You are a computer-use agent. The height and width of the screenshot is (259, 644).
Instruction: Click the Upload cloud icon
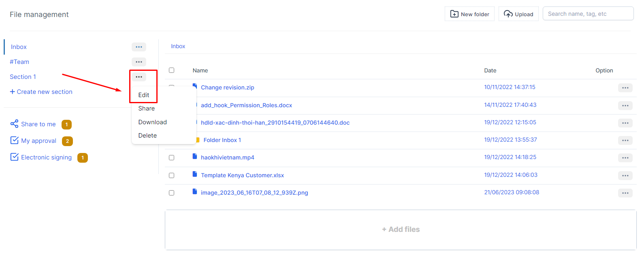(508, 14)
